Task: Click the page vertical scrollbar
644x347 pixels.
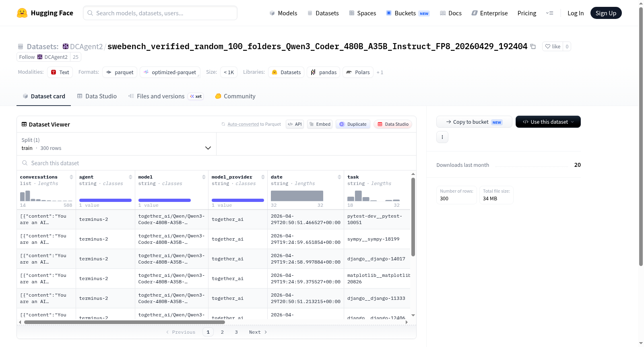Action: 641,137
